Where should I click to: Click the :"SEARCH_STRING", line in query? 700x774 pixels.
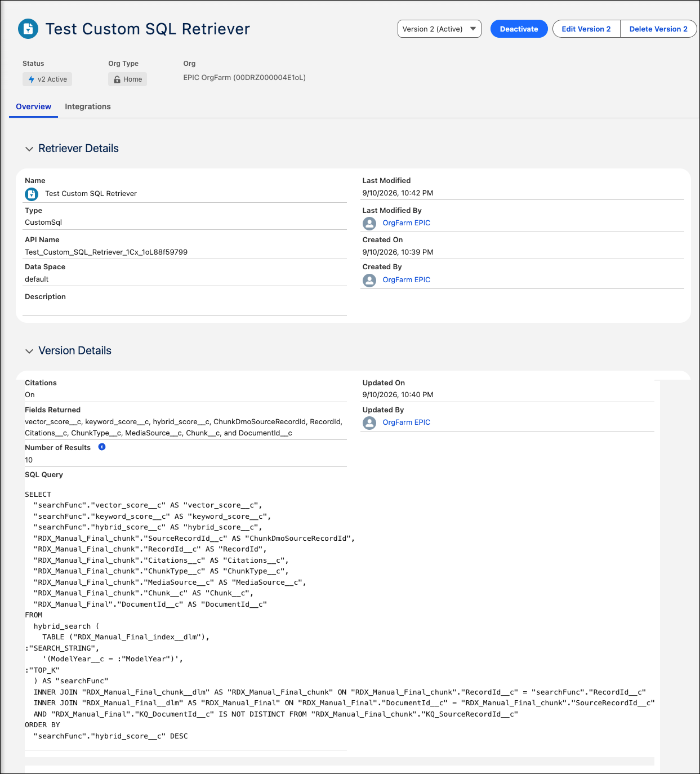coord(62,648)
